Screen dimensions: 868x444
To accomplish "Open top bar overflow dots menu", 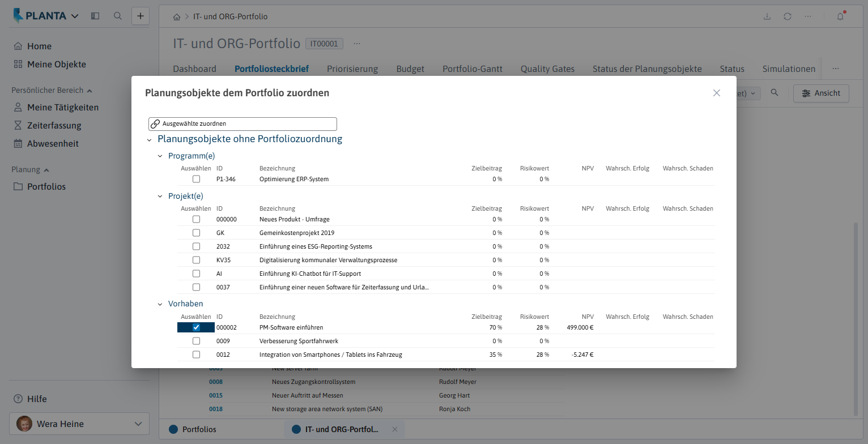I will [808, 16].
